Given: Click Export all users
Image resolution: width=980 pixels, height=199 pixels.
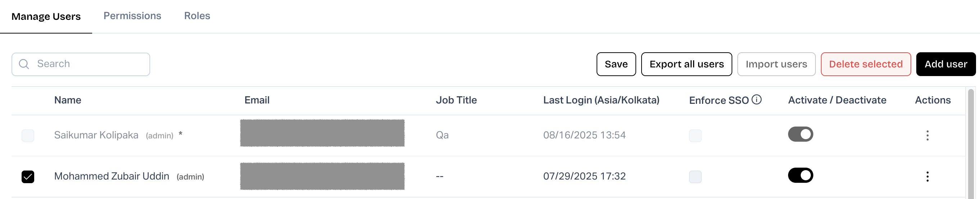Looking at the screenshot, I should click(686, 64).
